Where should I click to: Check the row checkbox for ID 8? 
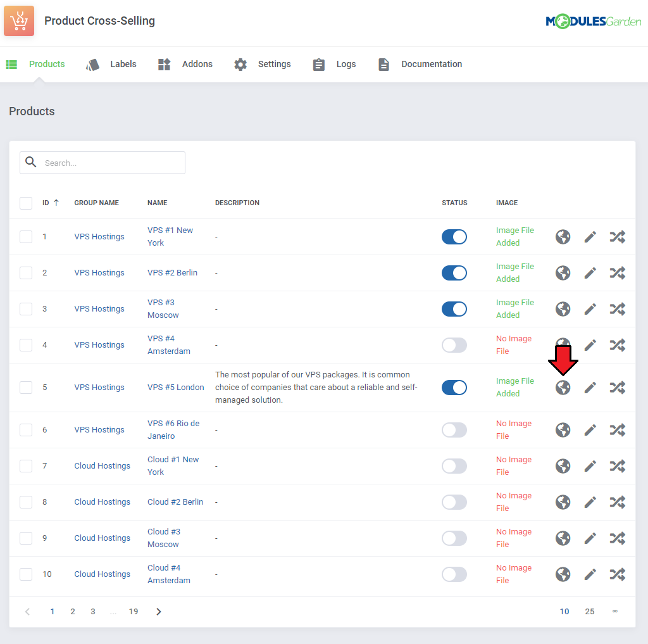(x=26, y=502)
